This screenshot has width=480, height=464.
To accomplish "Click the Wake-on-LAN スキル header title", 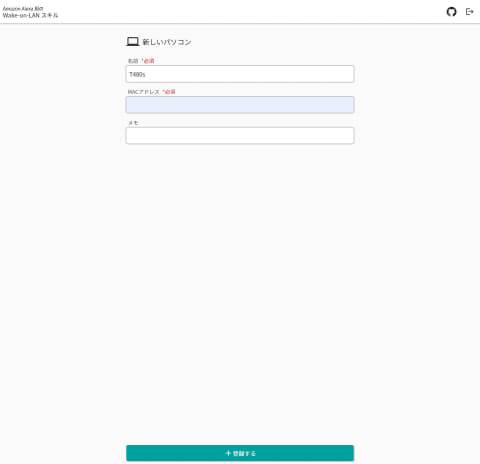I will point(30,15).
